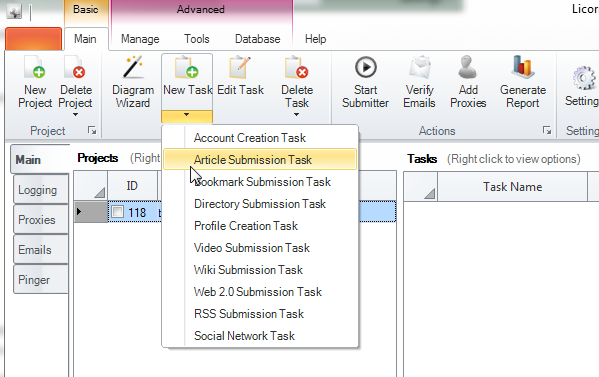Switch to the Logging side tab
The height and width of the screenshot is (377, 599).
coord(40,190)
